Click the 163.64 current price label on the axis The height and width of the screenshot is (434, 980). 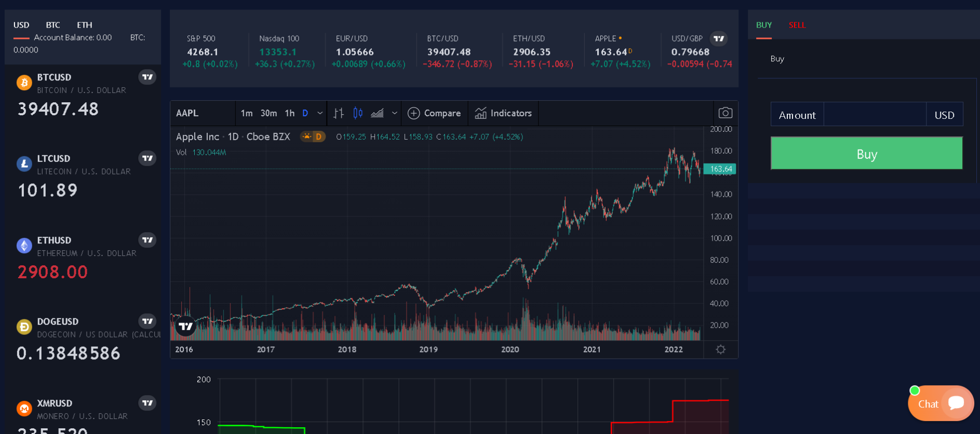720,169
